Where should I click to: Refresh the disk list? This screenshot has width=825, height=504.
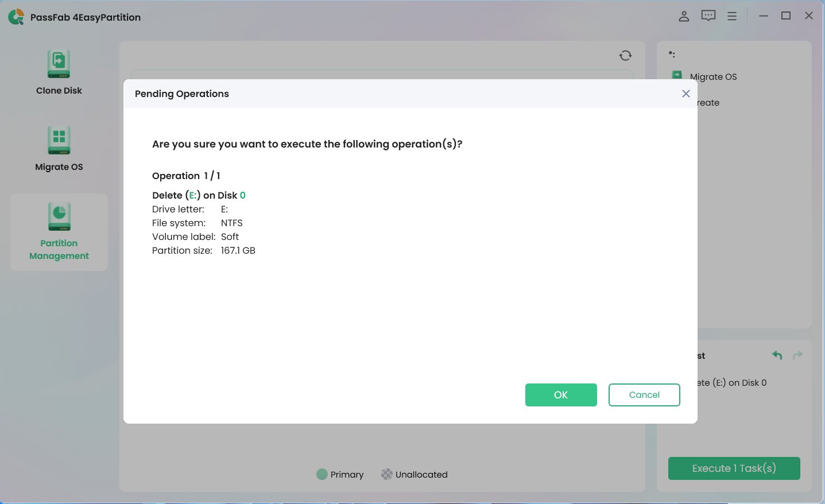tap(625, 55)
